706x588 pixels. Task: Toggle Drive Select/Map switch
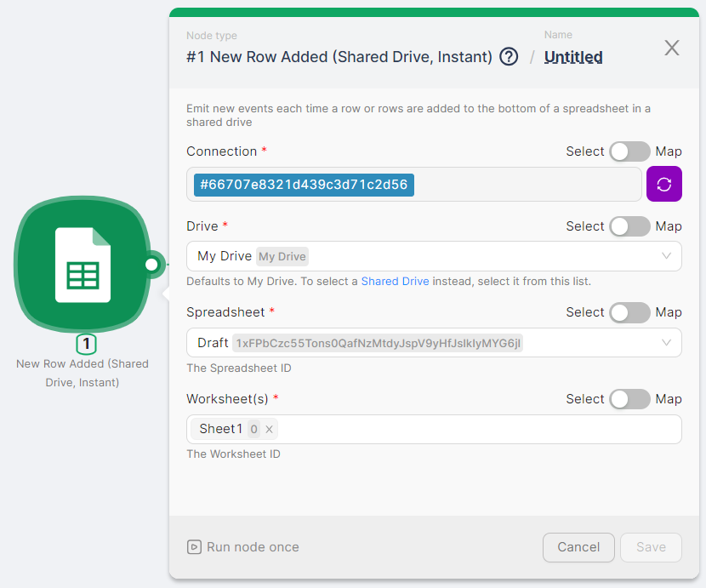tap(629, 226)
